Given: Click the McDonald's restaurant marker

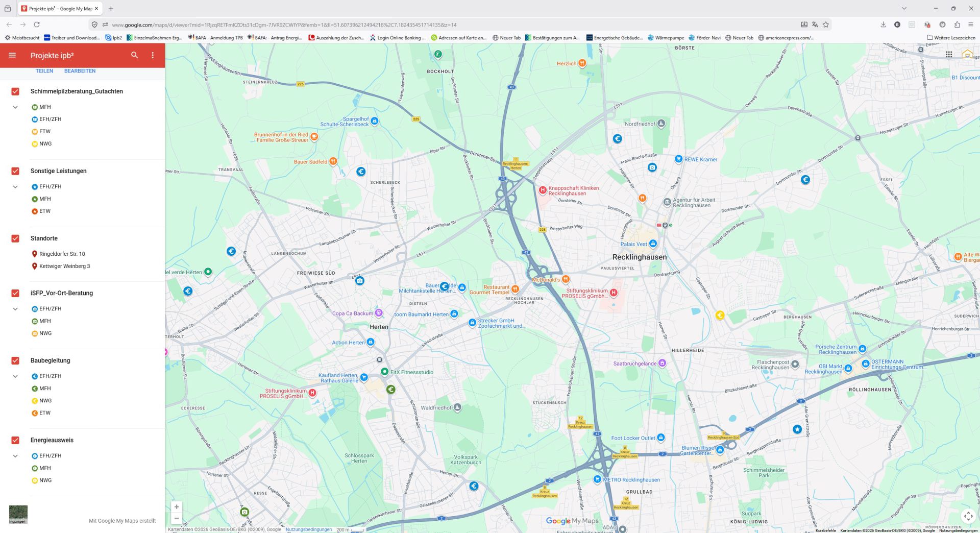Looking at the screenshot, I should click(566, 279).
